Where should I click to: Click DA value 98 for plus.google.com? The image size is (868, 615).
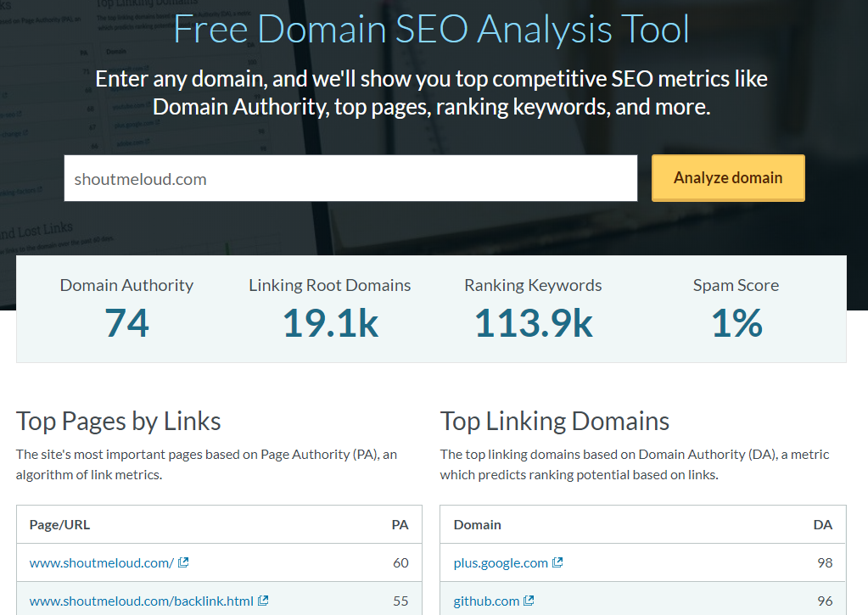825,563
